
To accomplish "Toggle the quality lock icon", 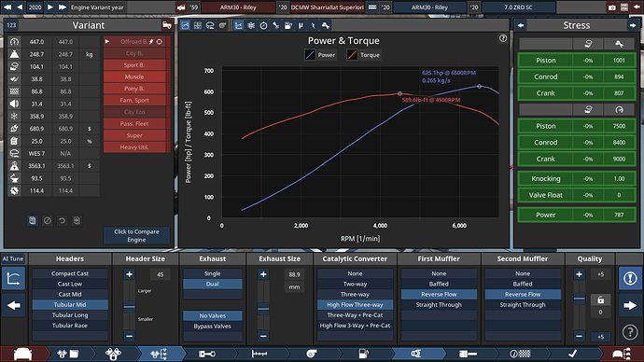I will click(600, 300).
